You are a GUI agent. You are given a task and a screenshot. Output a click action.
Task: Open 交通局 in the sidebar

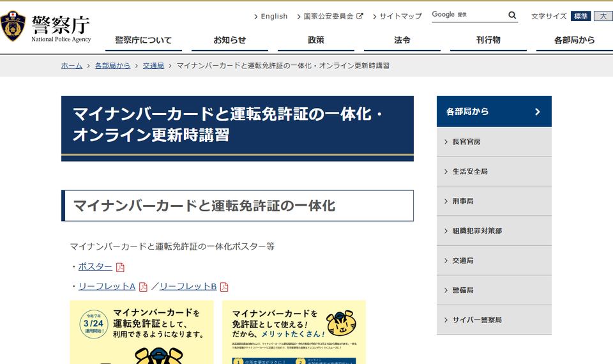tap(494, 261)
